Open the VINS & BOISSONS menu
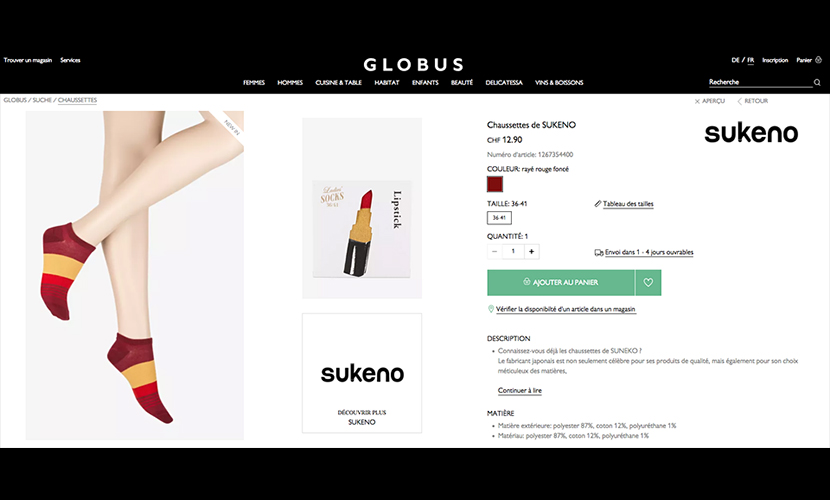 [x=559, y=83]
